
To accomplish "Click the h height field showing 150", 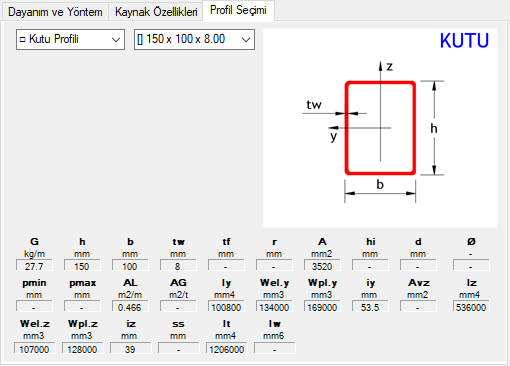I will click(x=82, y=266).
